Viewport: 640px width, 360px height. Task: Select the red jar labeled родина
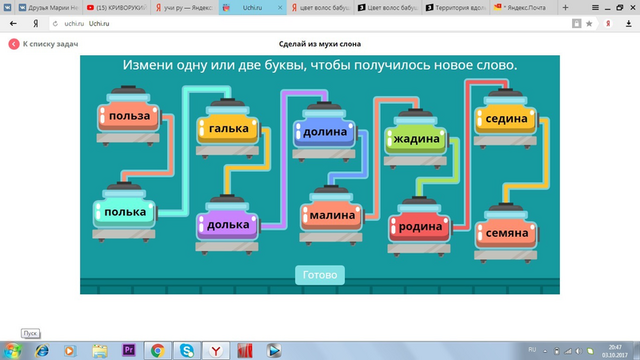pos(420,226)
